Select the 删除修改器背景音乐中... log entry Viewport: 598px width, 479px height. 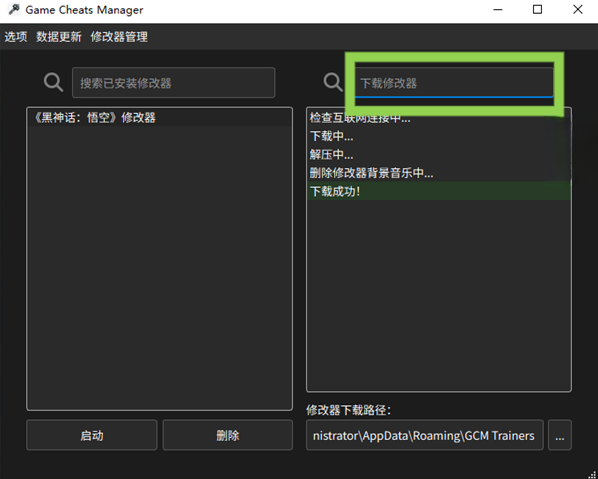[x=439, y=173]
